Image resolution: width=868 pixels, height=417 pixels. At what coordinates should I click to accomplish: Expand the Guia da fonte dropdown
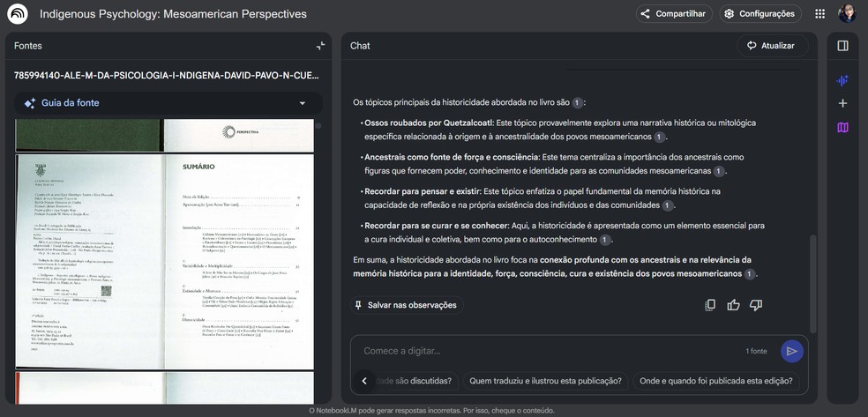[x=303, y=103]
